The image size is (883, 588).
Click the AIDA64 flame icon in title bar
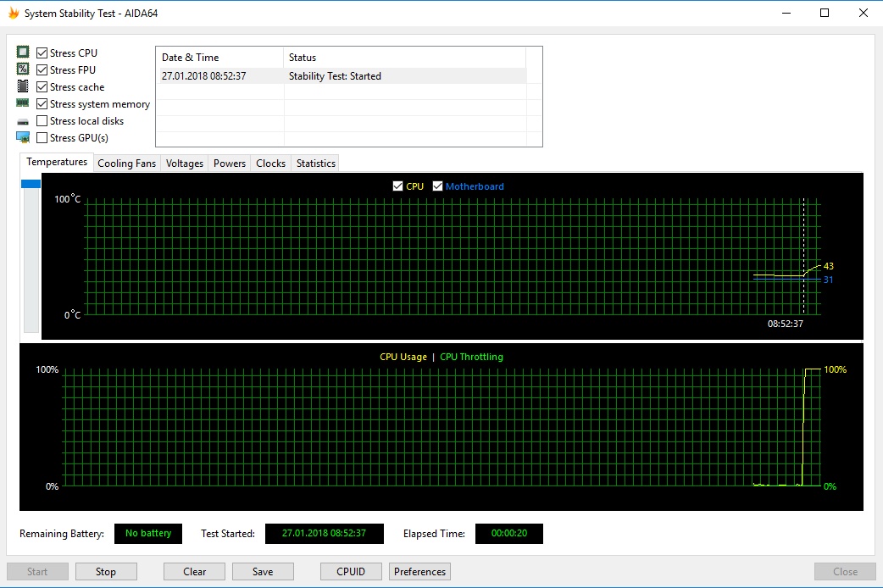pyautogui.click(x=14, y=13)
